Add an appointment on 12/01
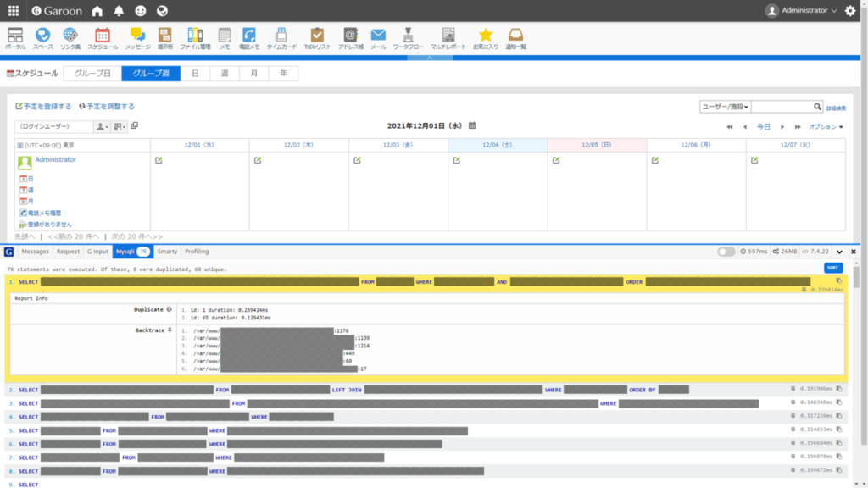This screenshot has height=488, width=868. [159, 160]
